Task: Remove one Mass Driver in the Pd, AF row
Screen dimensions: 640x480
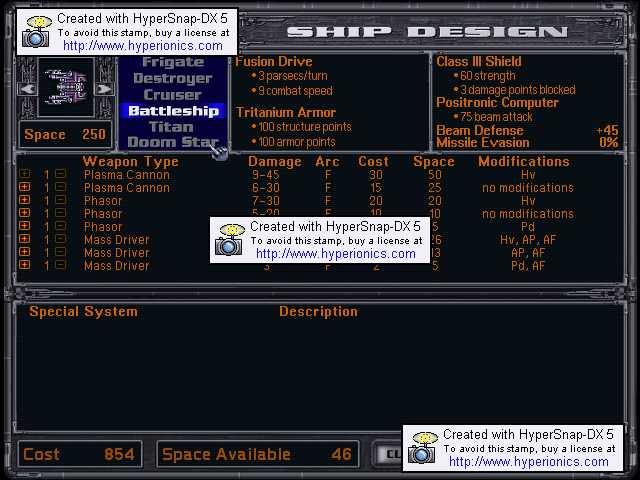Action: (x=60, y=266)
